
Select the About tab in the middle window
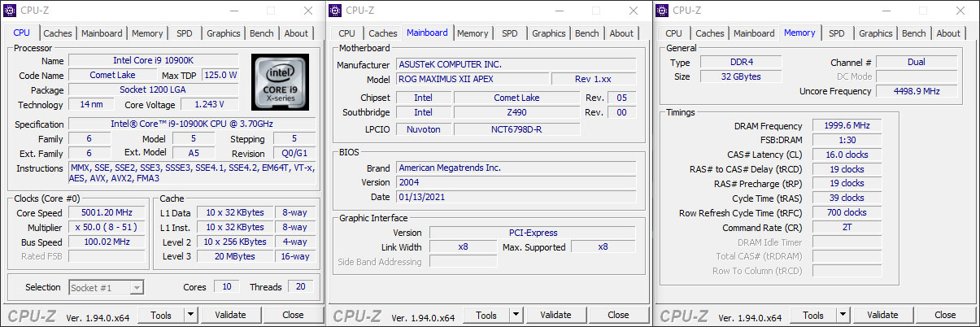[621, 33]
